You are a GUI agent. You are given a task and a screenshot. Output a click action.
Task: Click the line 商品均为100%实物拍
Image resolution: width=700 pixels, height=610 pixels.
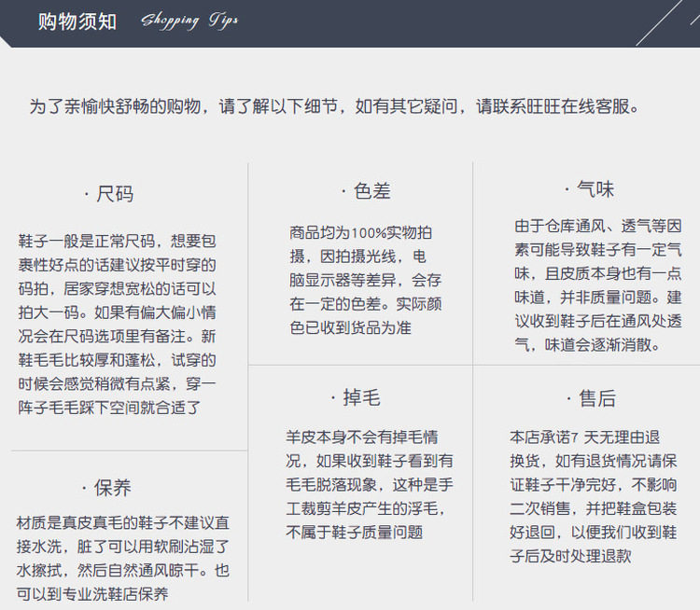click(x=360, y=232)
